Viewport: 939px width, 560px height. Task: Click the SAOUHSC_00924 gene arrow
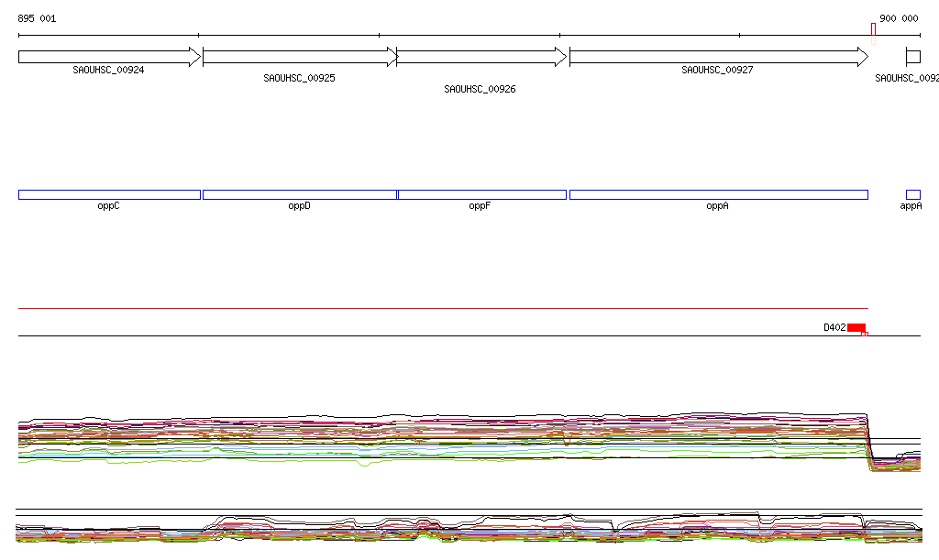click(x=108, y=57)
